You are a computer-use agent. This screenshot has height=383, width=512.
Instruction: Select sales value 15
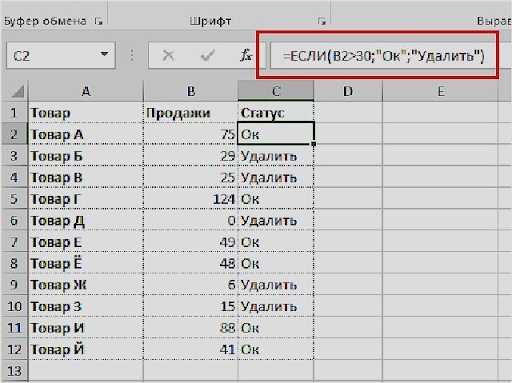[x=191, y=306]
